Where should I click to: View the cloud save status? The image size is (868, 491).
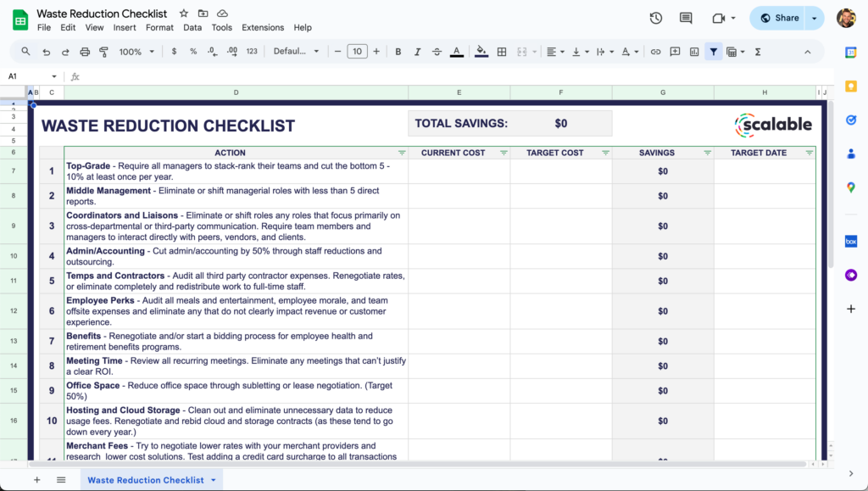(x=222, y=14)
